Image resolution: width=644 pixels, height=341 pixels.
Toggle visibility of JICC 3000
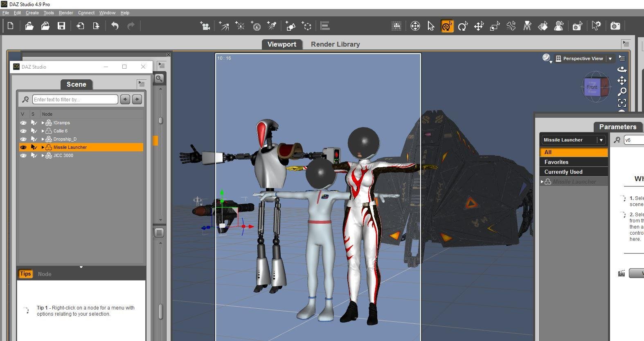tap(23, 155)
